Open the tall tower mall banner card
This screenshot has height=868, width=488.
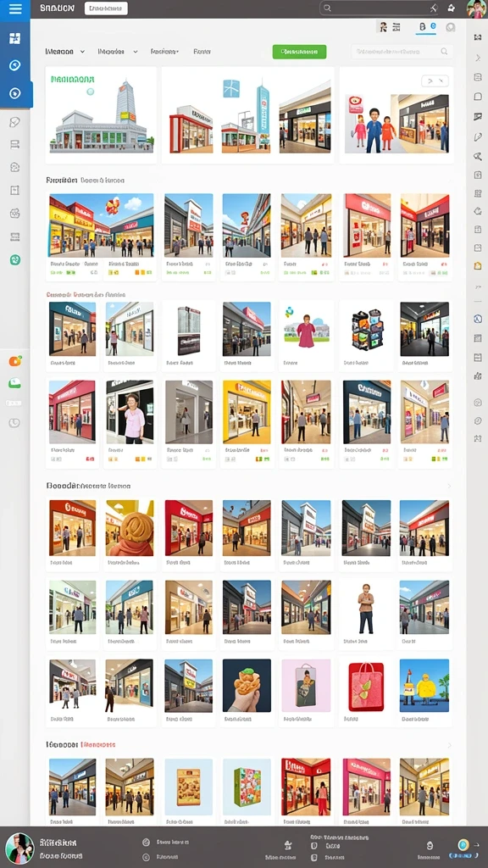101,115
